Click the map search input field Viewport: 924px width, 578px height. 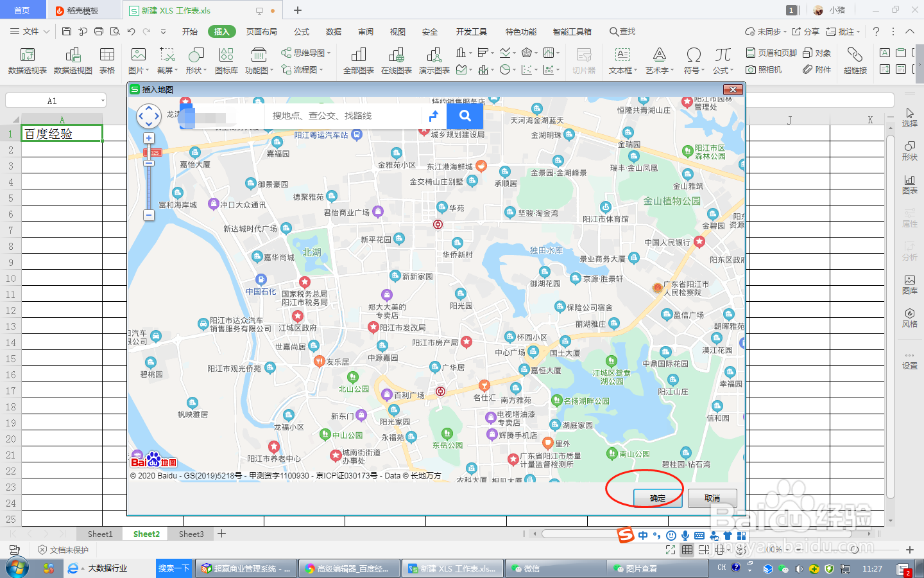click(x=343, y=116)
